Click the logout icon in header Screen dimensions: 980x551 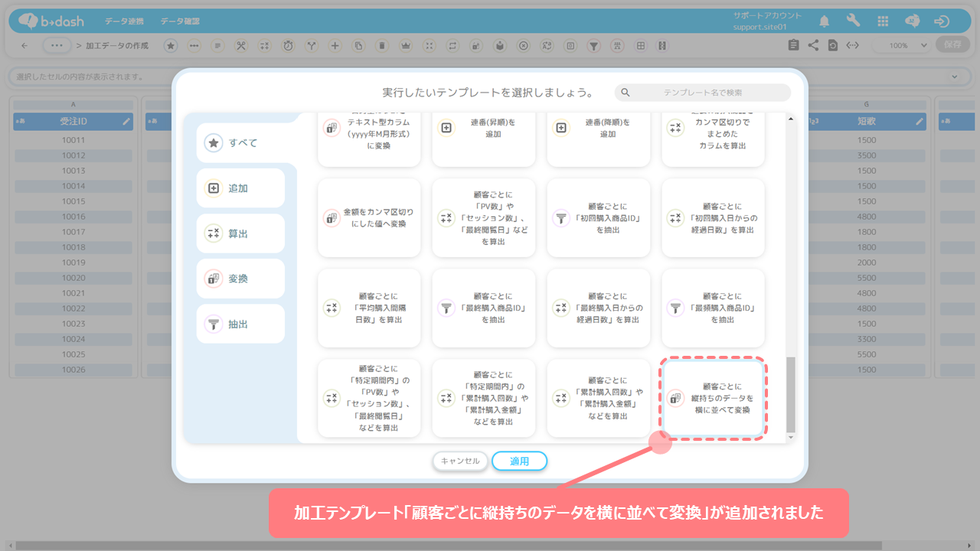pos(942,21)
